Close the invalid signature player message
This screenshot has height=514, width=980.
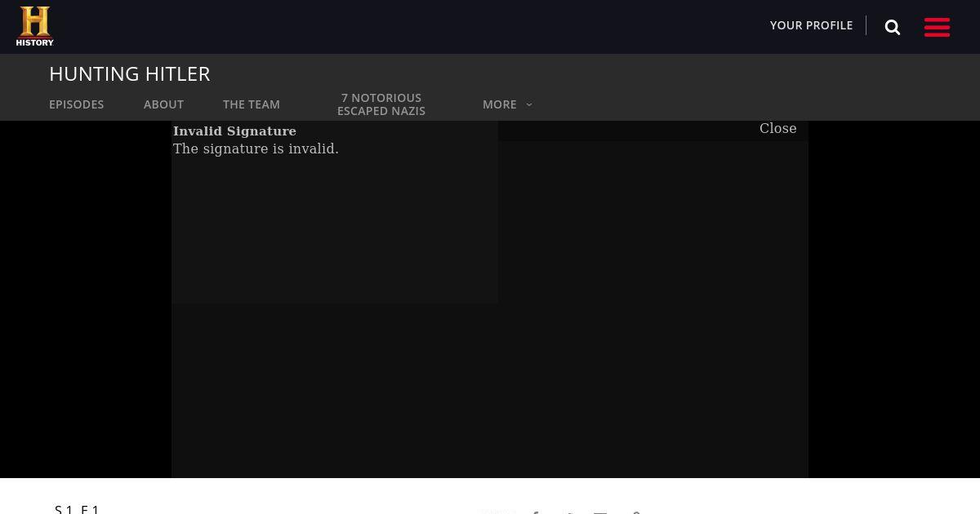777,128
